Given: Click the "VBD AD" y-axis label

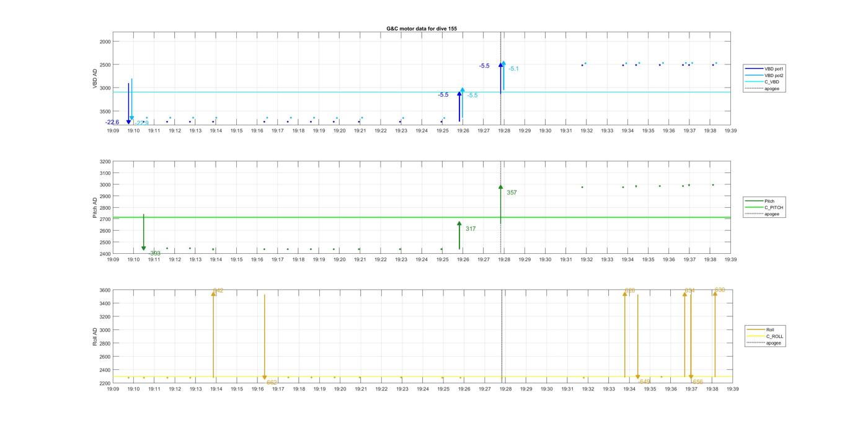Looking at the screenshot, I should (x=95, y=79).
